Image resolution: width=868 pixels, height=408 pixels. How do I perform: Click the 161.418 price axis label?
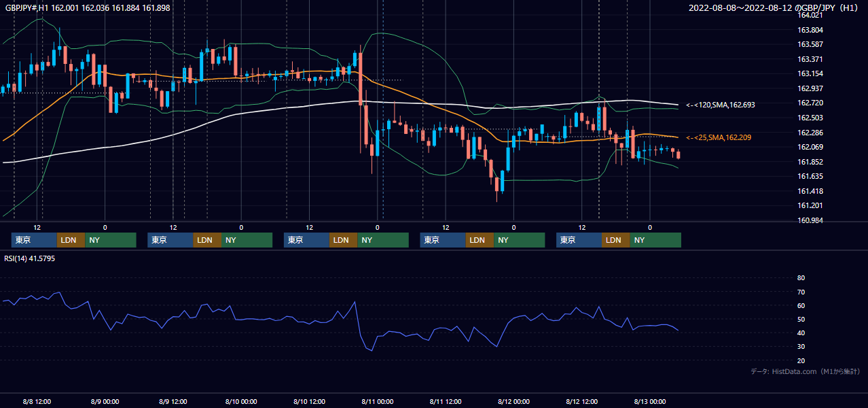click(810, 191)
